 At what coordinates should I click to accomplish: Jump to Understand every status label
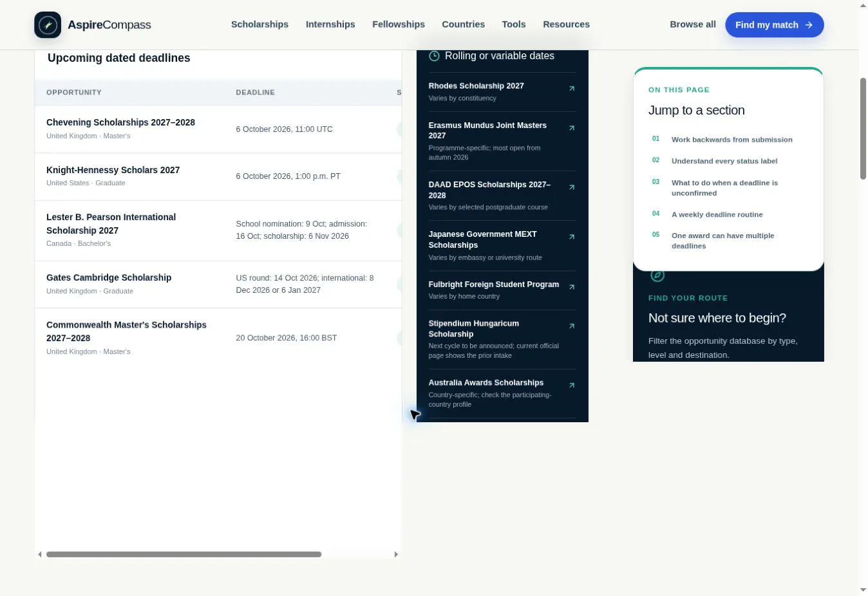[724, 161]
